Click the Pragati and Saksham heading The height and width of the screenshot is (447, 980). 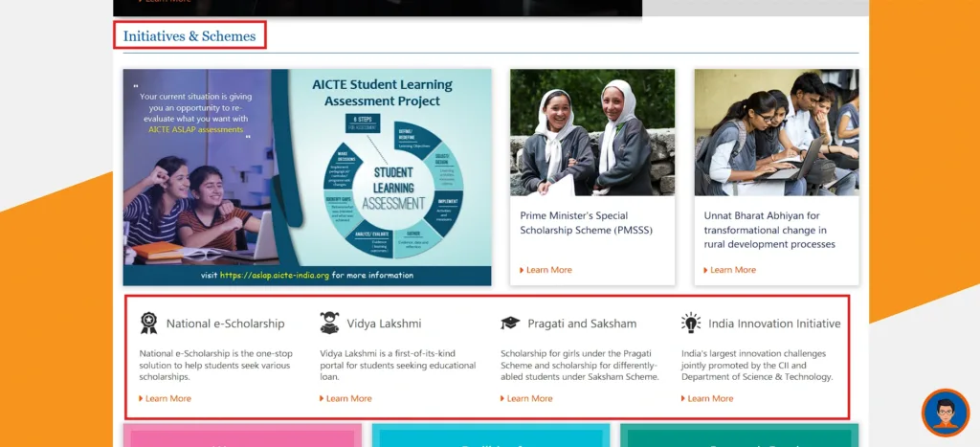[582, 324]
